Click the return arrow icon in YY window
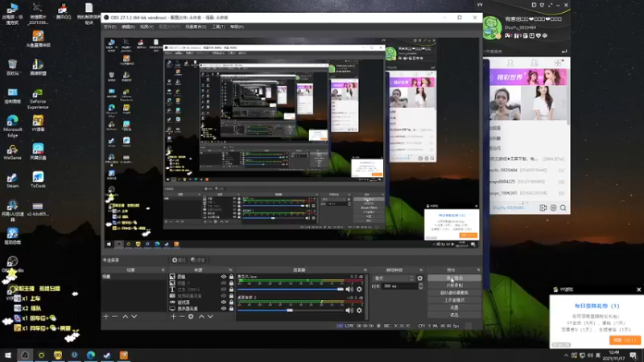Viewport: 644px width, 362px height. pos(564,51)
